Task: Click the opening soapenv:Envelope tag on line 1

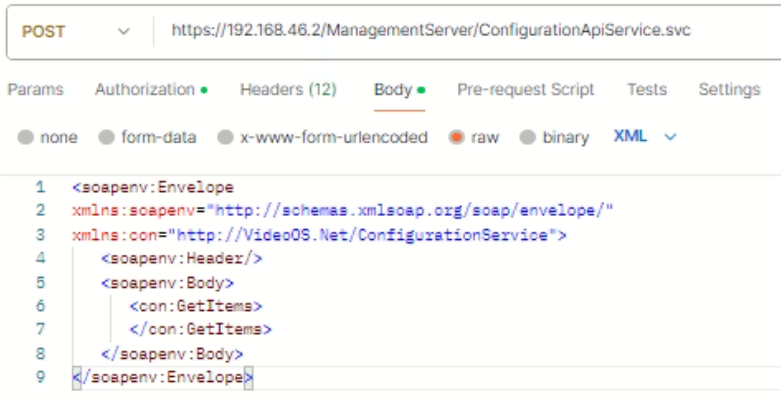Action: 152,187
